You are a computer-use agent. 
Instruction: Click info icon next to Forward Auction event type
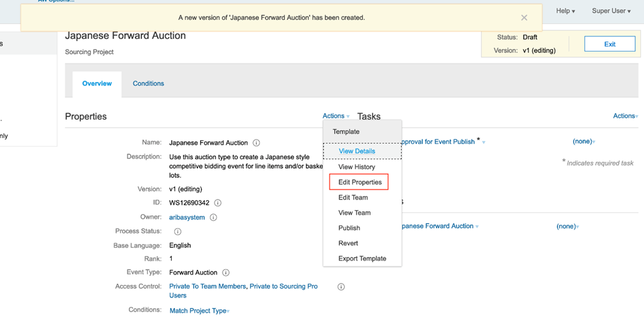[226, 272]
